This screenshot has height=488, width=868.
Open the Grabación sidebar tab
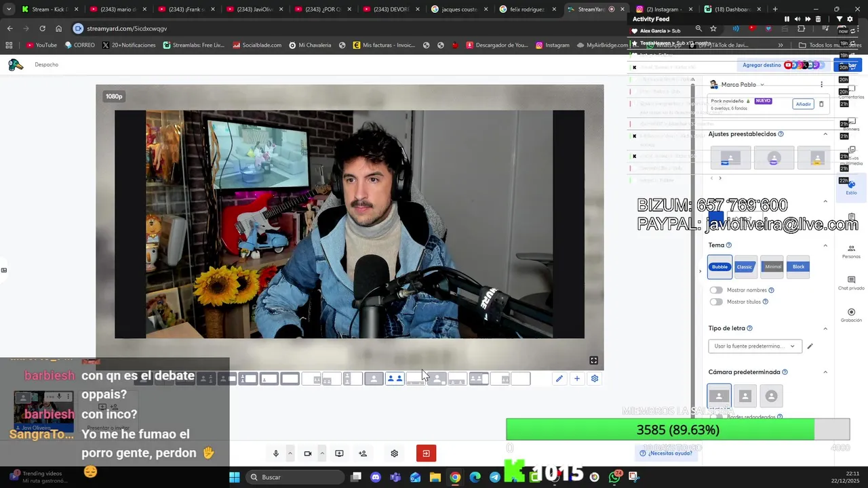851,315
